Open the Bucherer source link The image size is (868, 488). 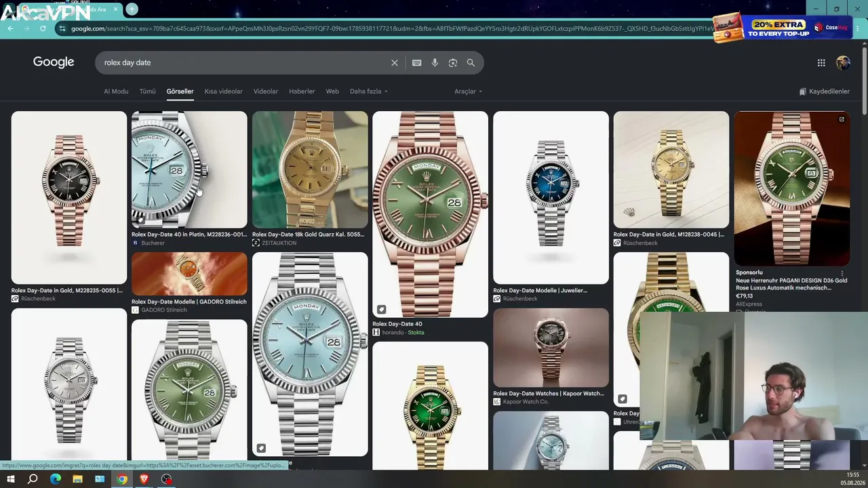153,243
